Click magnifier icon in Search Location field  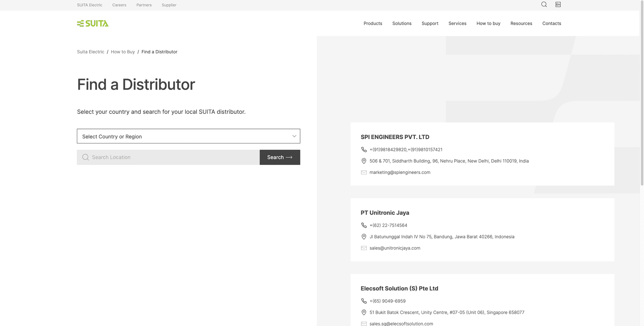click(86, 157)
